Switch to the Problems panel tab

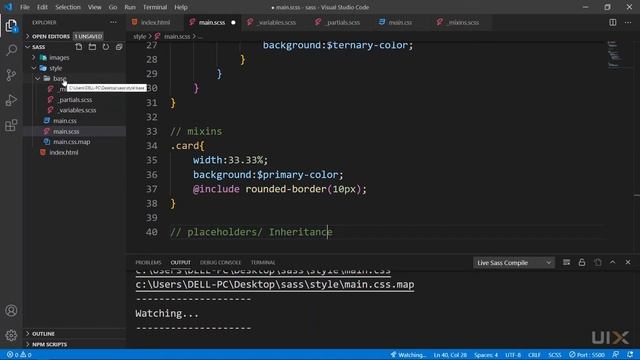click(148, 262)
